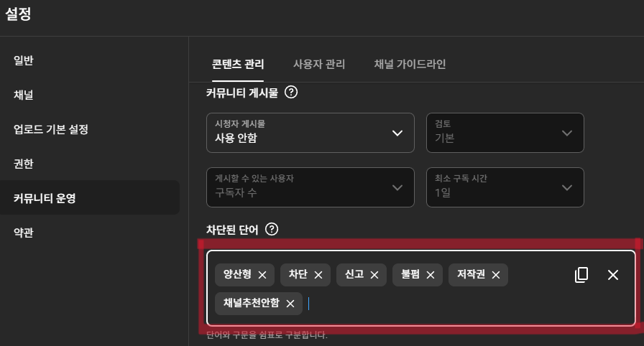Image resolution: width=644 pixels, height=346 pixels.
Task: Remove the 차단 chip
Action: [x=318, y=275]
